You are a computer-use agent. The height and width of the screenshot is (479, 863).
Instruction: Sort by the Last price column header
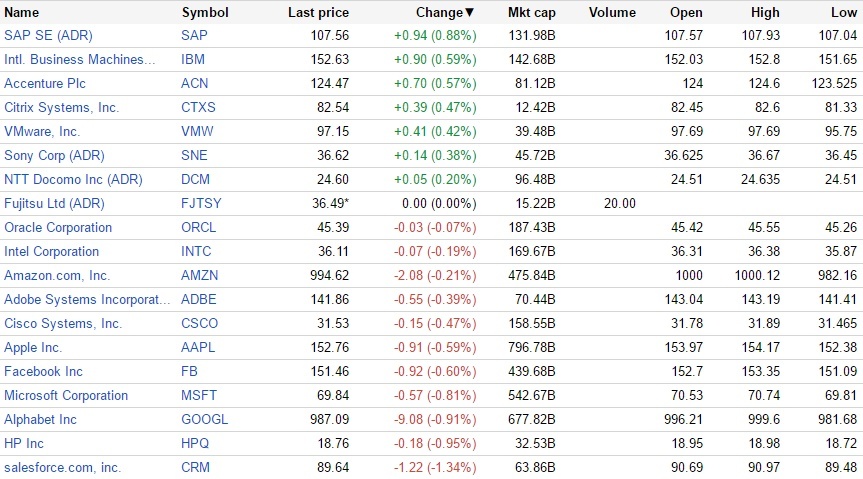(318, 13)
